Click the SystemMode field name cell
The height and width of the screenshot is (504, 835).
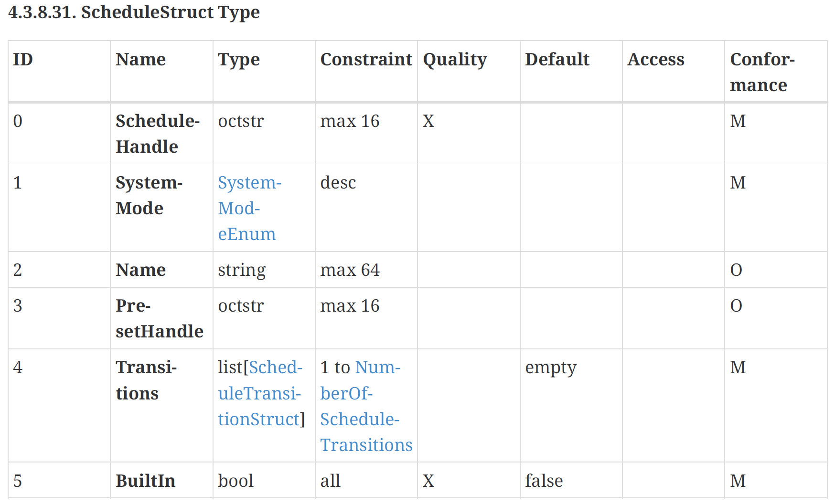[x=149, y=195]
